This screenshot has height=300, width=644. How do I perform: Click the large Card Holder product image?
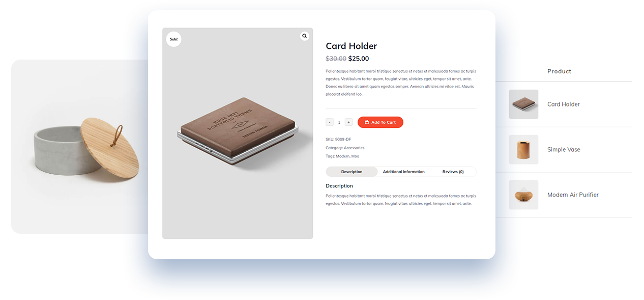click(x=238, y=133)
